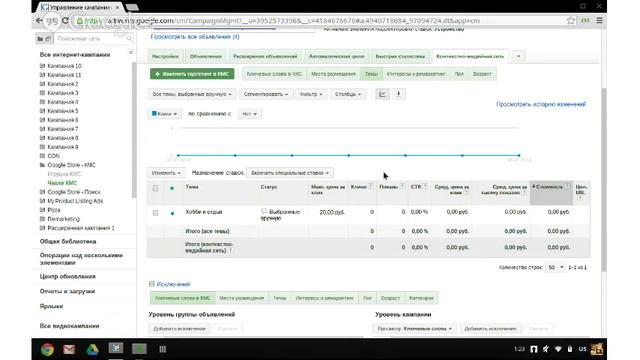Open the rows count 50 dropdown
Screen dimensions: 640x360
click(556, 267)
